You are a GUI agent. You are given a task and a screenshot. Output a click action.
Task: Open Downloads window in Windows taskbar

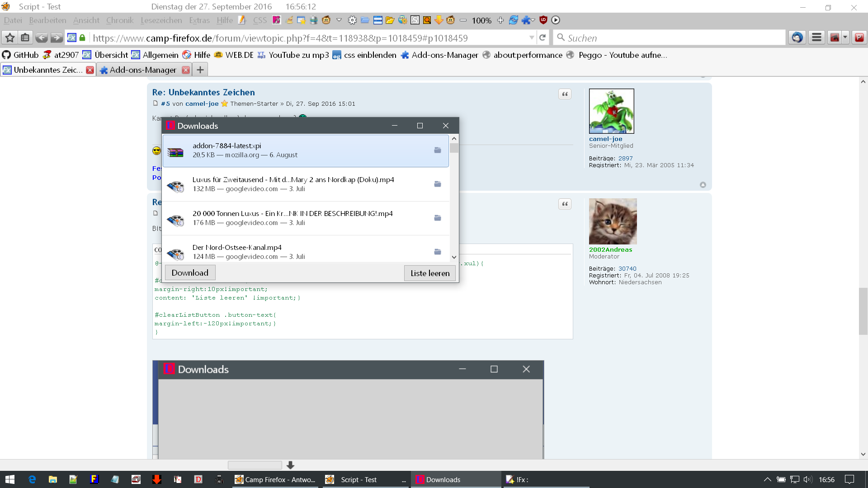click(443, 479)
